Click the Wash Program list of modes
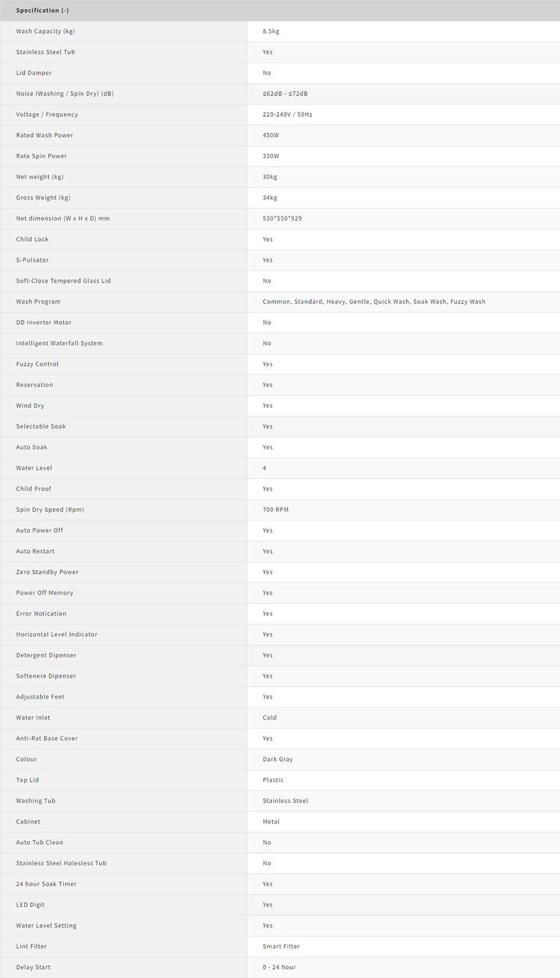The height and width of the screenshot is (978, 560). click(x=374, y=302)
